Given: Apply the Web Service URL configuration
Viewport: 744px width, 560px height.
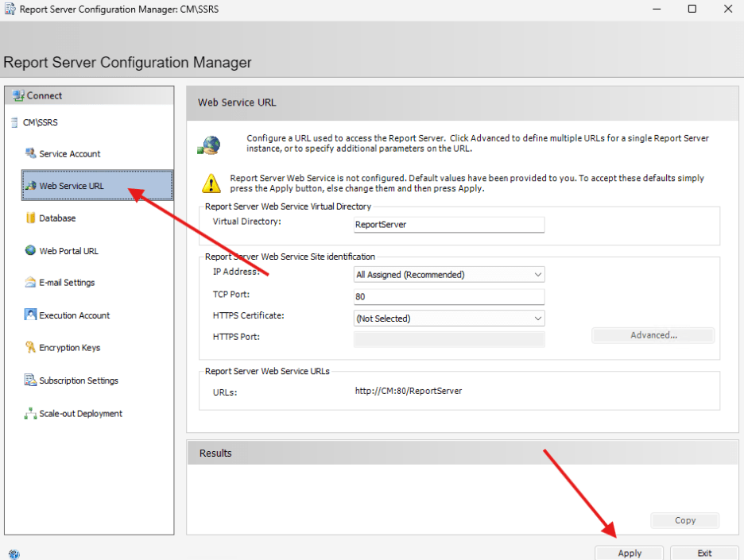Looking at the screenshot, I should pos(628,552).
